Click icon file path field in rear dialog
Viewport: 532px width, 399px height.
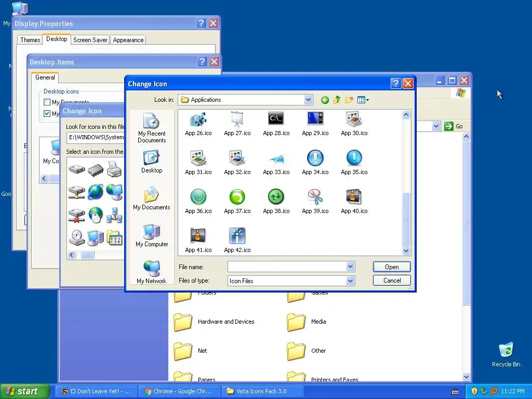pyautogui.click(x=96, y=137)
